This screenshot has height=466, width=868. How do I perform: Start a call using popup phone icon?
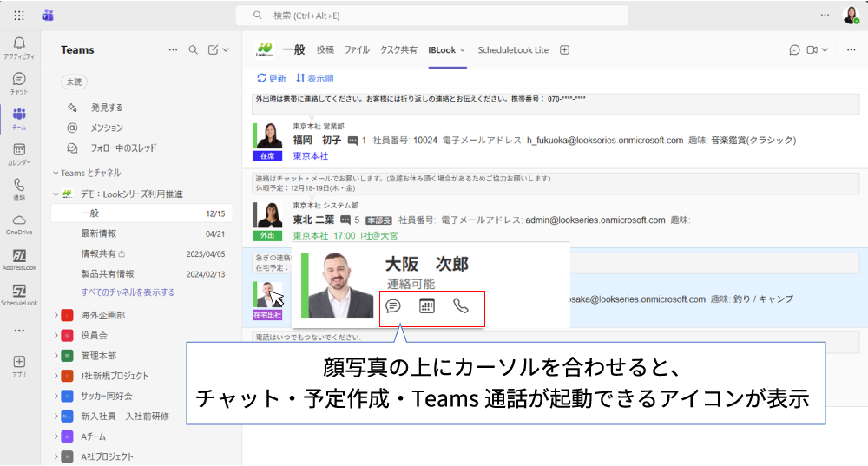461,305
